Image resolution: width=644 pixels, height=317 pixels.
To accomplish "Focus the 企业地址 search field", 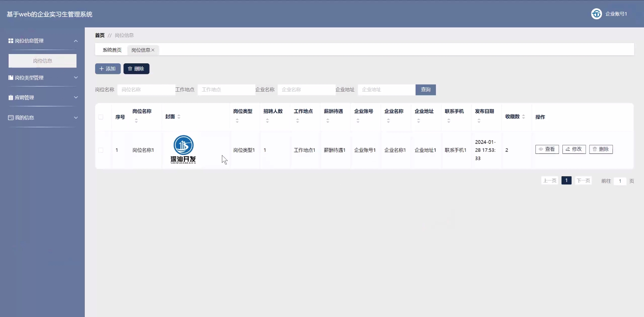I will [x=387, y=90].
